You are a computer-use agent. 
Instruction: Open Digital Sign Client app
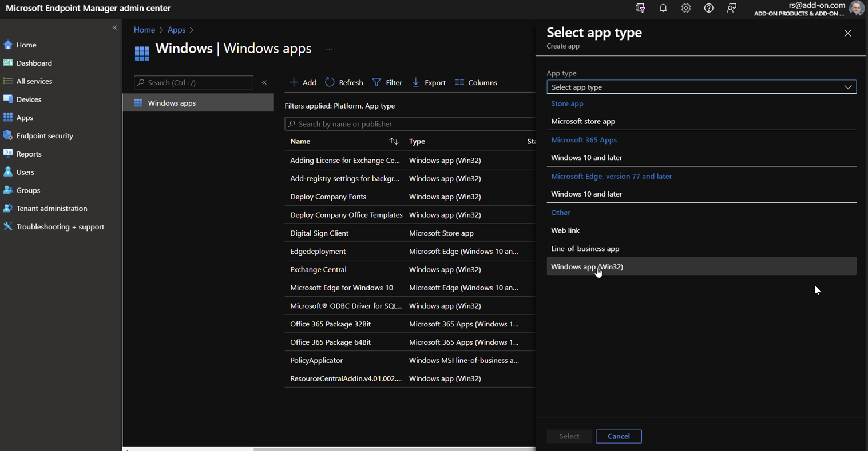click(x=319, y=233)
